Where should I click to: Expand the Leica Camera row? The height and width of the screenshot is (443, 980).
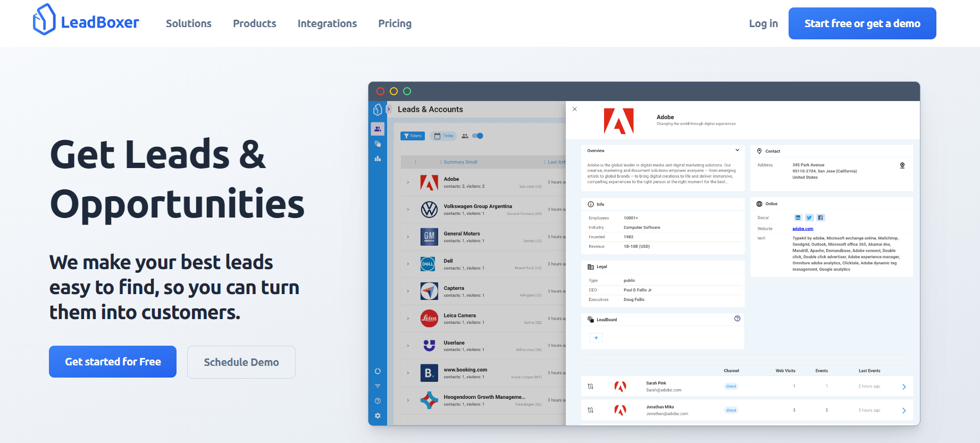pyautogui.click(x=408, y=319)
